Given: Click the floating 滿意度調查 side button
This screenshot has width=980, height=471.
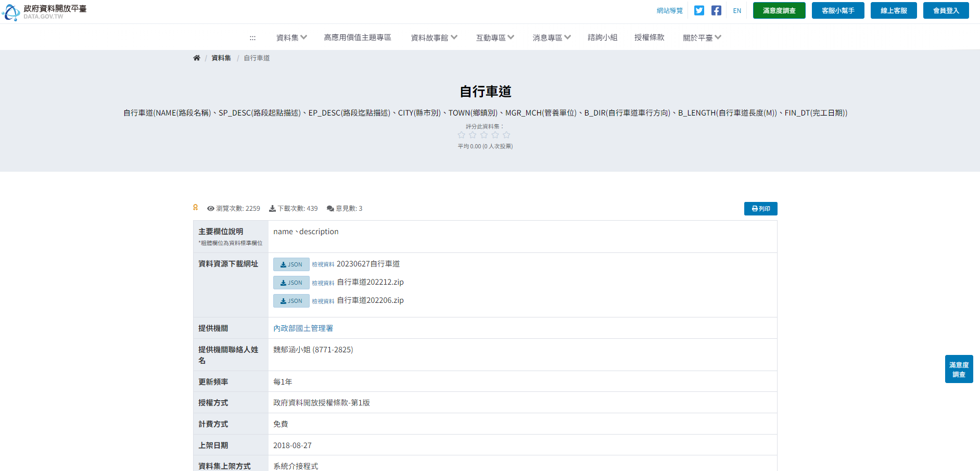Looking at the screenshot, I should pos(959,369).
